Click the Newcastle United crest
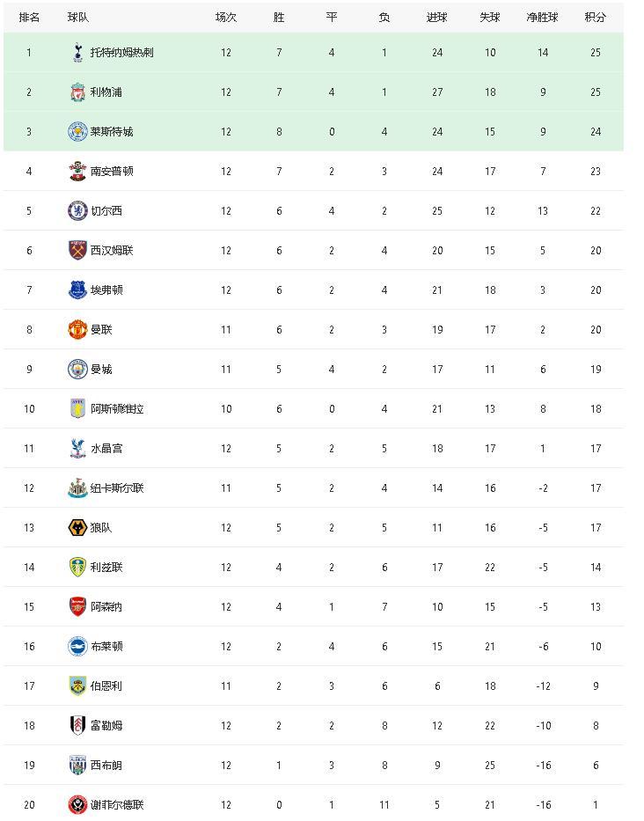This screenshot has width=644, height=821. click(77, 488)
